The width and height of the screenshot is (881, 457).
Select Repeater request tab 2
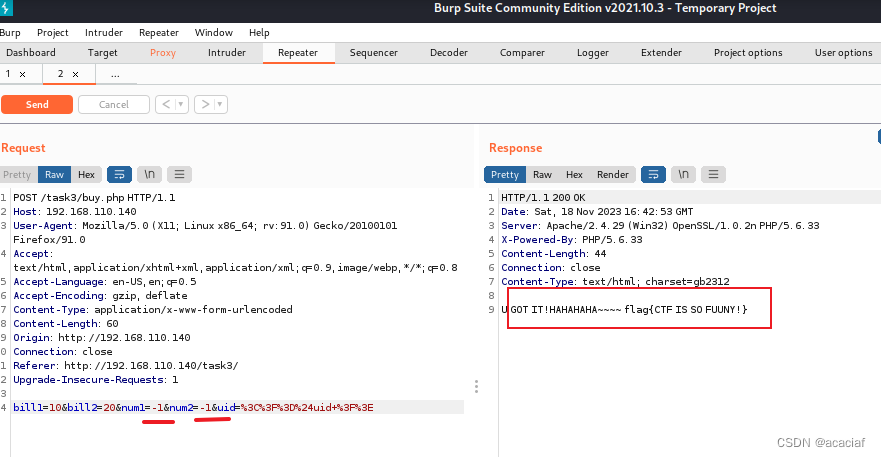coord(60,74)
